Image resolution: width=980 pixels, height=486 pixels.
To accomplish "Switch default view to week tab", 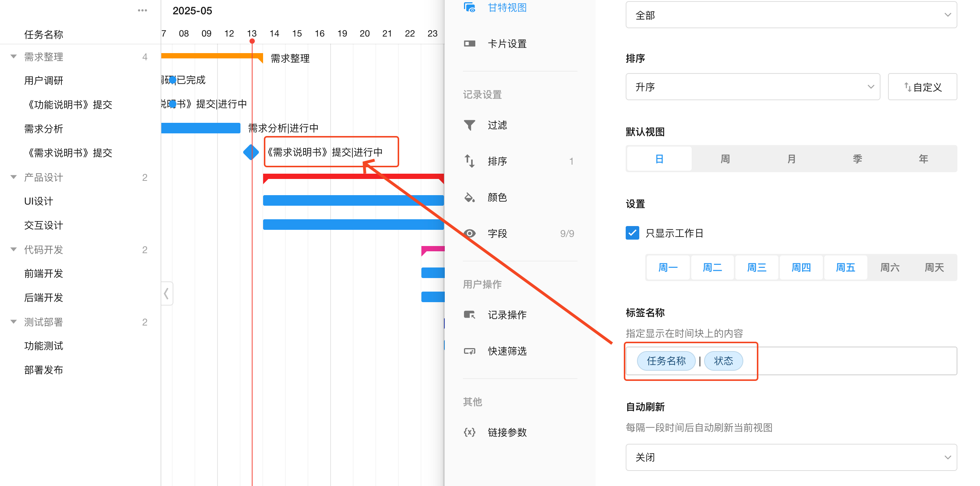I will tap(725, 159).
